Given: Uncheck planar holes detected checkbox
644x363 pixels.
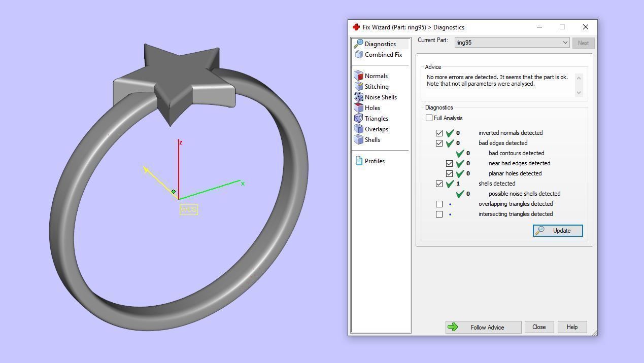Looking at the screenshot, I should (x=450, y=173).
